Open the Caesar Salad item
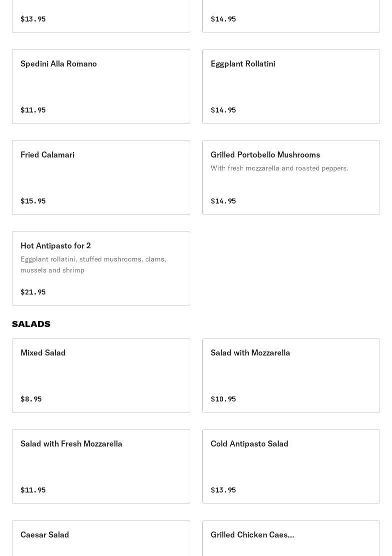Image resolution: width=392 pixels, height=556 pixels. coord(101,538)
